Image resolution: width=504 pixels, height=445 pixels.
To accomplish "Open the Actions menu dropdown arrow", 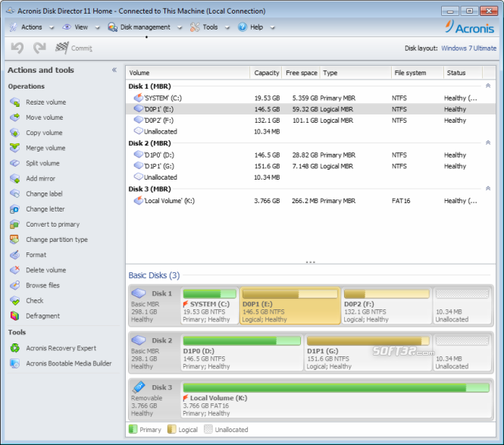I will point(52,27).
